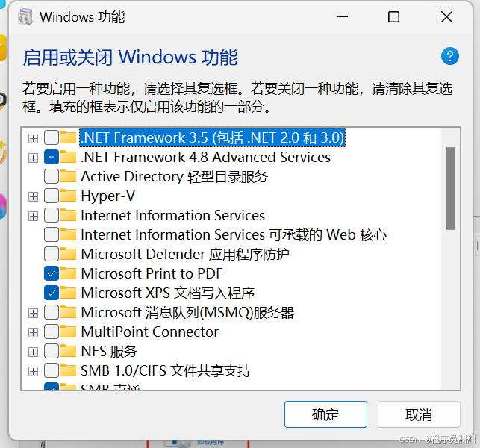Expand the Internet Information Services node
The width and height of the screenshot is (480, 448).
click(33, 216)
